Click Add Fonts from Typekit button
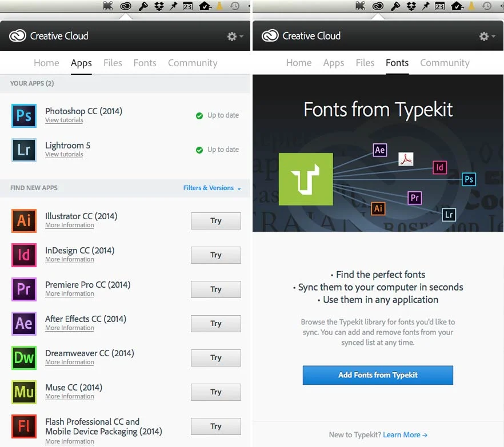 pyautogui.click(x=378, y=375)
